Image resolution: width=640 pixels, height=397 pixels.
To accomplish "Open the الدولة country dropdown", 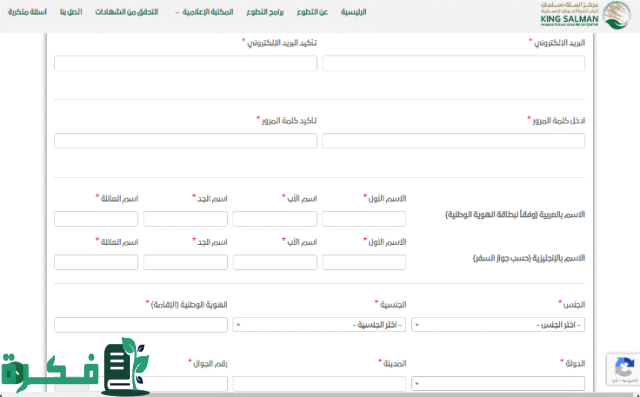I will click(498, 384).
